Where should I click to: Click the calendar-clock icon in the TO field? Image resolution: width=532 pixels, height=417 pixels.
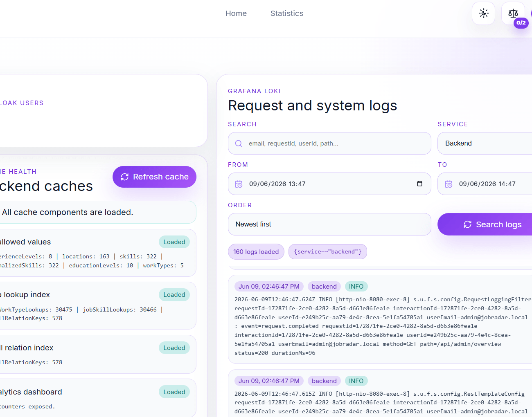pos(449,184)
